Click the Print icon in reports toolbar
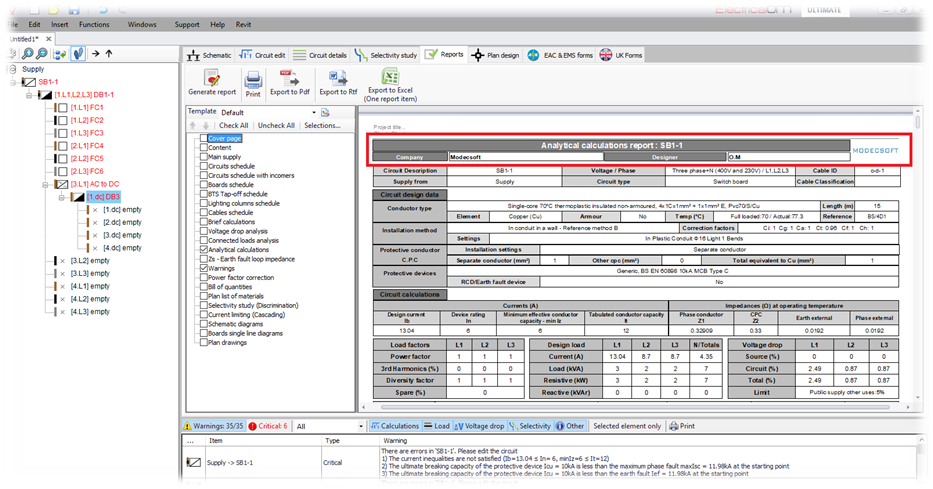 pos(253,79)
